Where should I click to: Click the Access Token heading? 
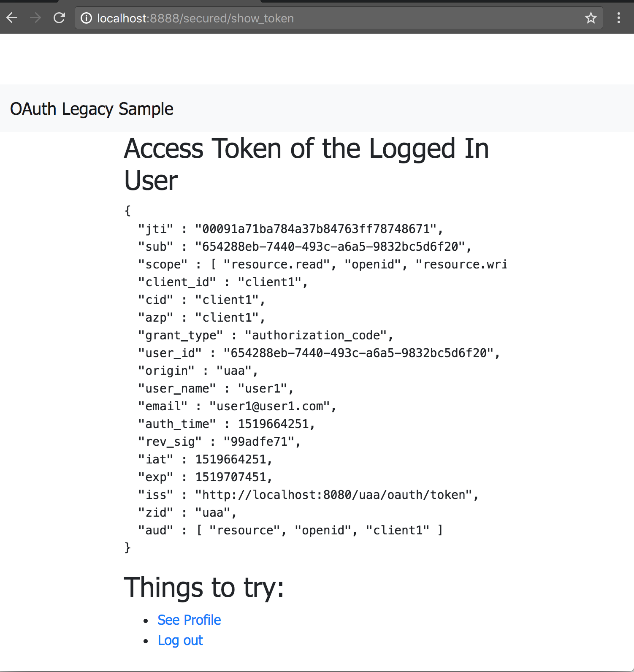tap(306, 164)
